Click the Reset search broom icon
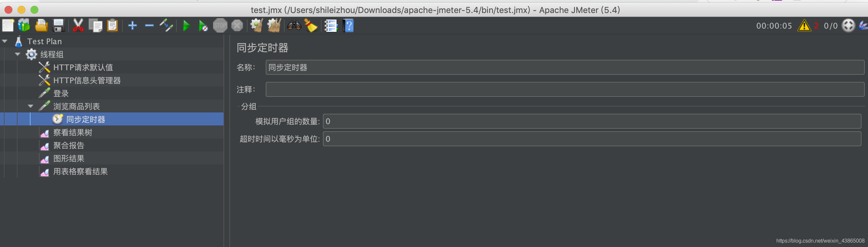This screenshot has width=868, height=247. coord(311,26)
